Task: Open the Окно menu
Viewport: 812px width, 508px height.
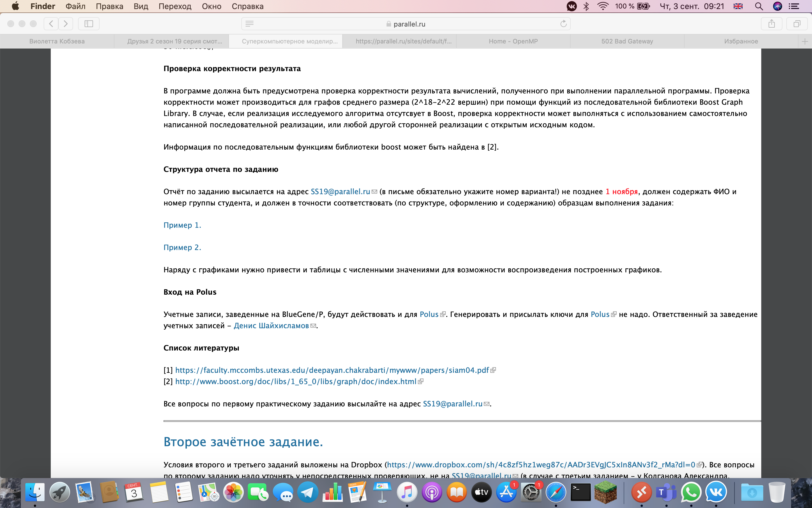Action: [x=211, y=6]
